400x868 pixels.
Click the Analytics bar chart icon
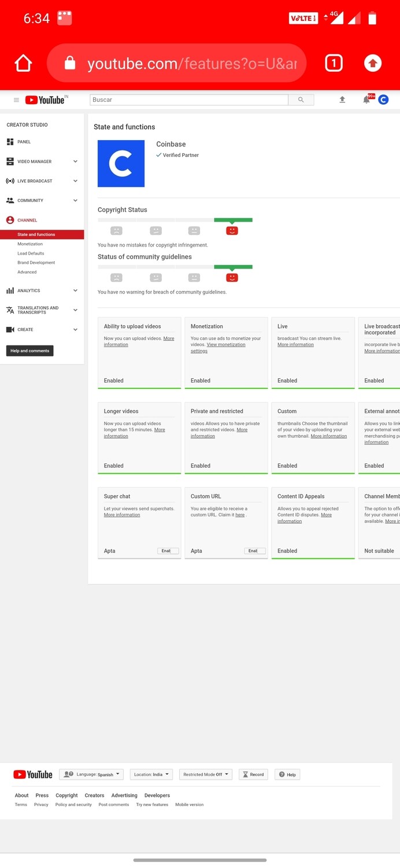click(x=10, y=290)
